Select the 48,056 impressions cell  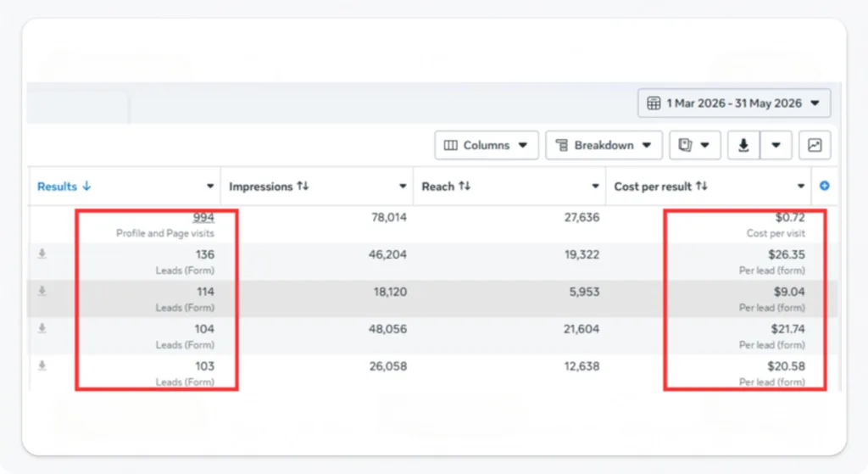pos(387,329)
